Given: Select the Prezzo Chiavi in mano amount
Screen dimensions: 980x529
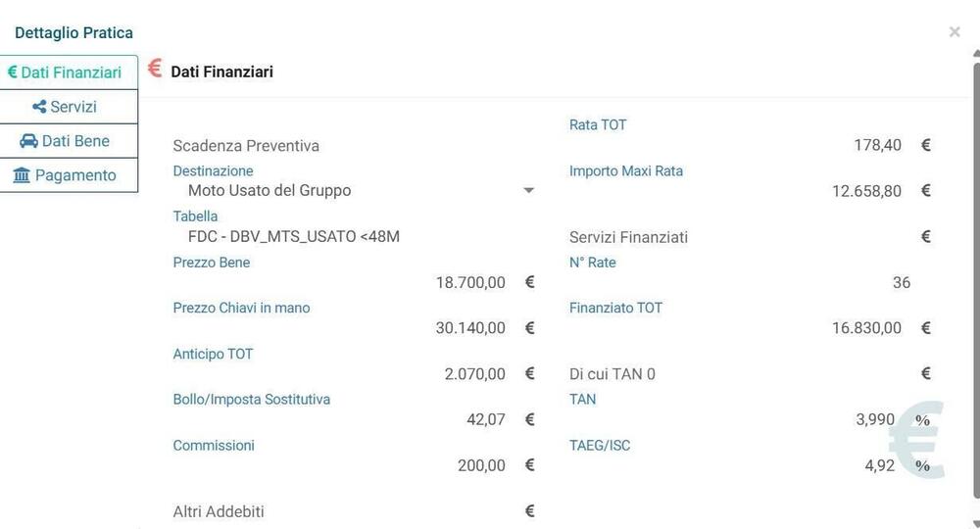Looking at the screenshot, I should (x=470, y=328).
